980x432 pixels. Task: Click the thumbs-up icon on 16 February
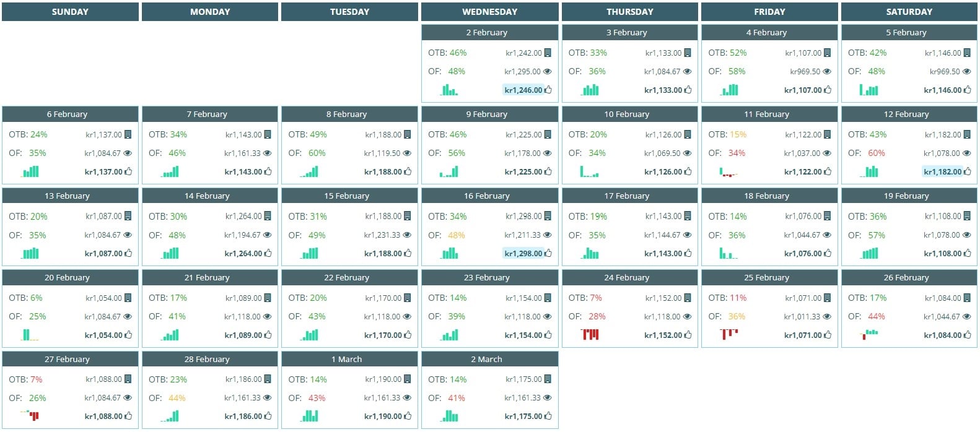pos(549,253)
